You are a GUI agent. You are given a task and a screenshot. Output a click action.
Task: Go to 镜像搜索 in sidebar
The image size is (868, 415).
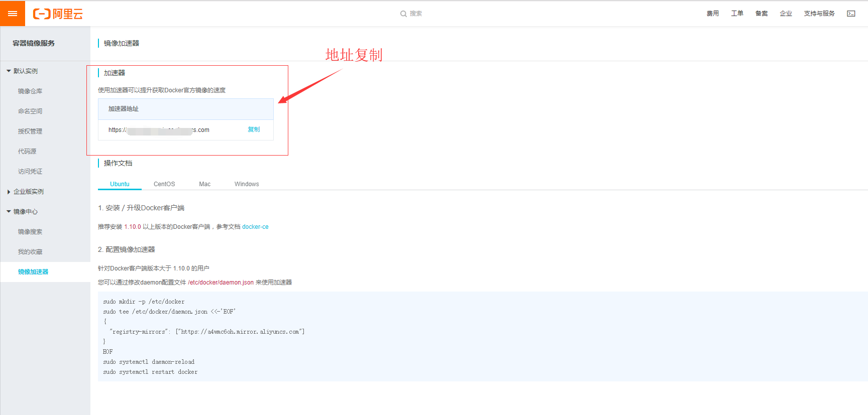click(30, 232)
